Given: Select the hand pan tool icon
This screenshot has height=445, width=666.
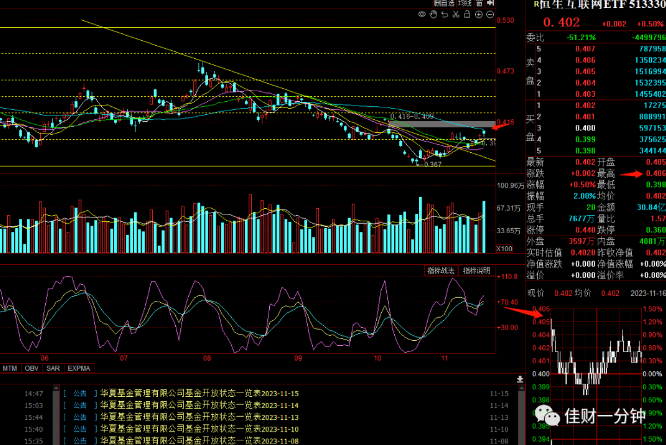Looking at the screenshot, I should point(433,14).
